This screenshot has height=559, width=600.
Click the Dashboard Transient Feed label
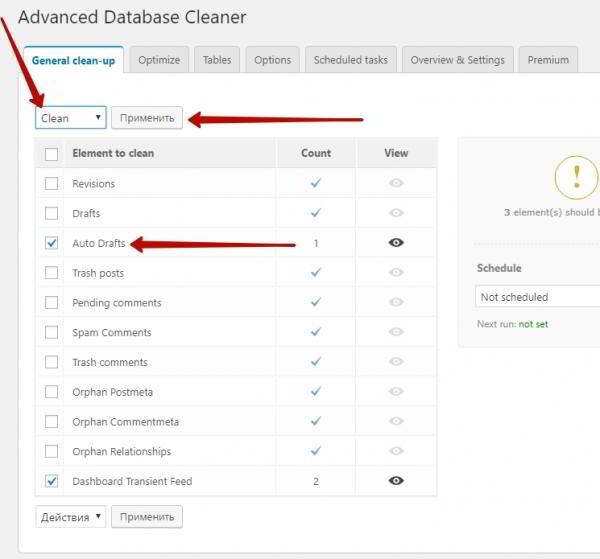point(132,481)
